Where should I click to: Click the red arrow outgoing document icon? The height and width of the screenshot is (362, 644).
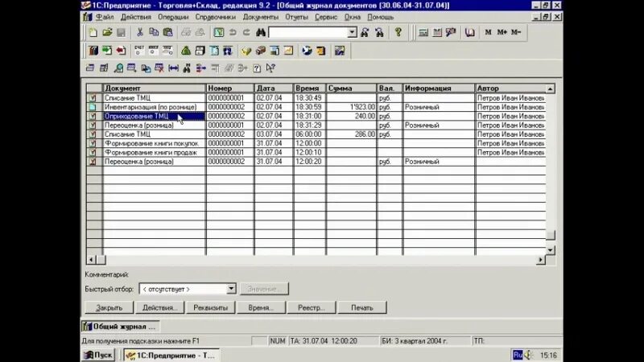[121, 51]
